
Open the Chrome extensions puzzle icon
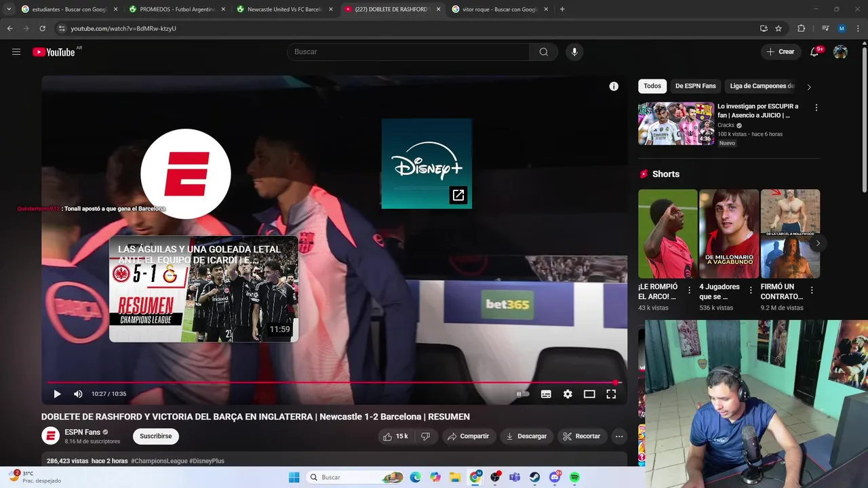click(x=801, y=28)
